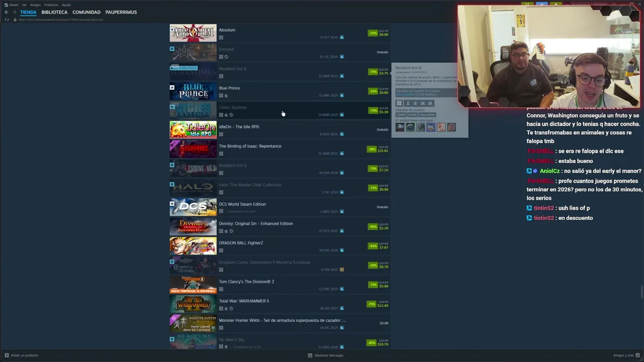Open the DRAGON BALL FighterZ title
The height and width of the screenshot is (362, 644).
[241, 243]
